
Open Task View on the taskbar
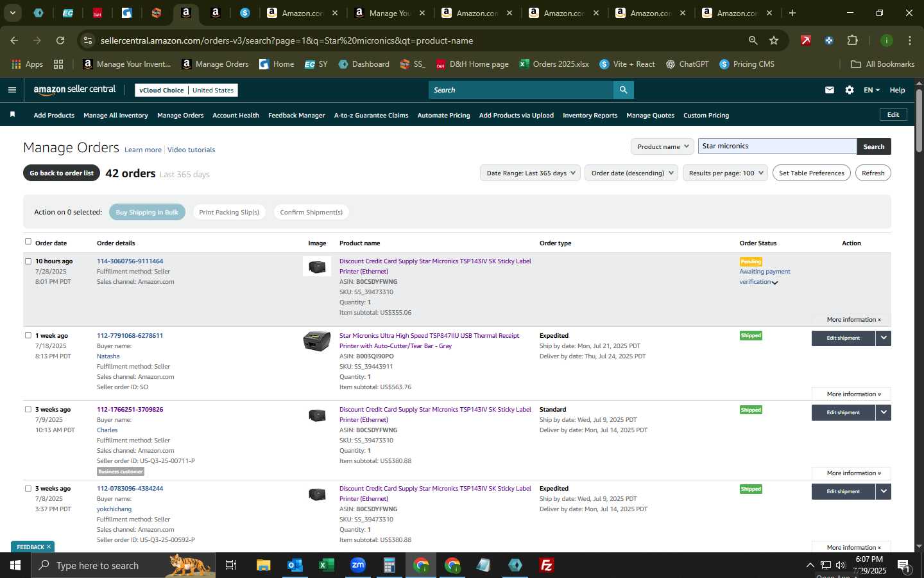click(x=231, y=565)
